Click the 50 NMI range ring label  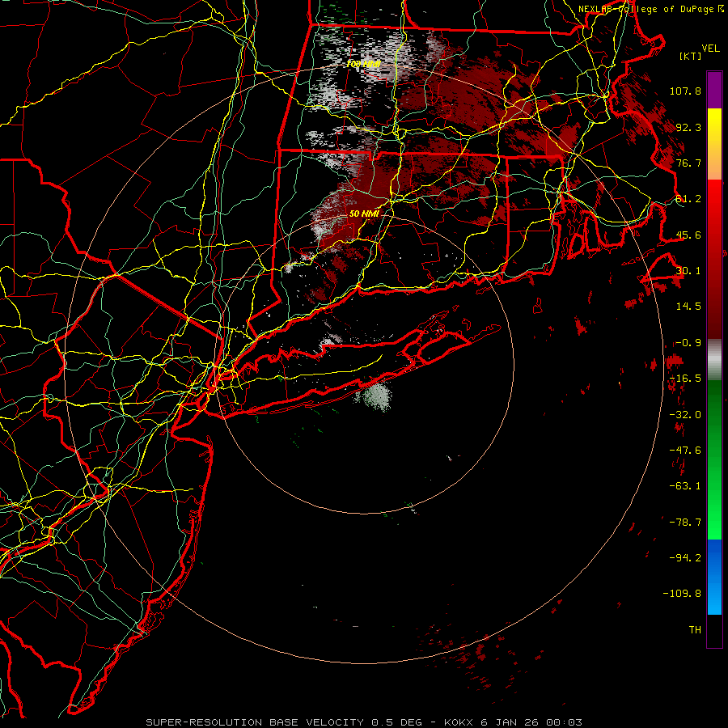click(x=364, y=214)
